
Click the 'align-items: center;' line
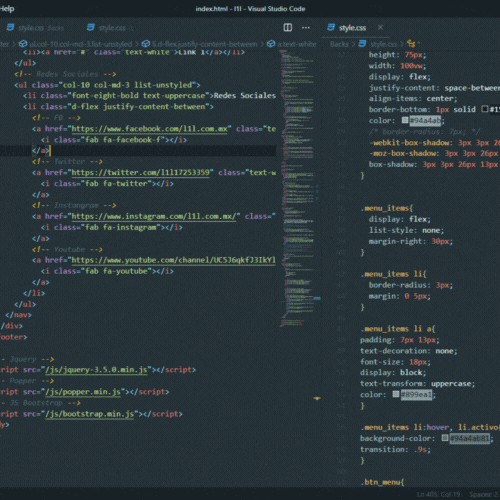coord(413,98)
